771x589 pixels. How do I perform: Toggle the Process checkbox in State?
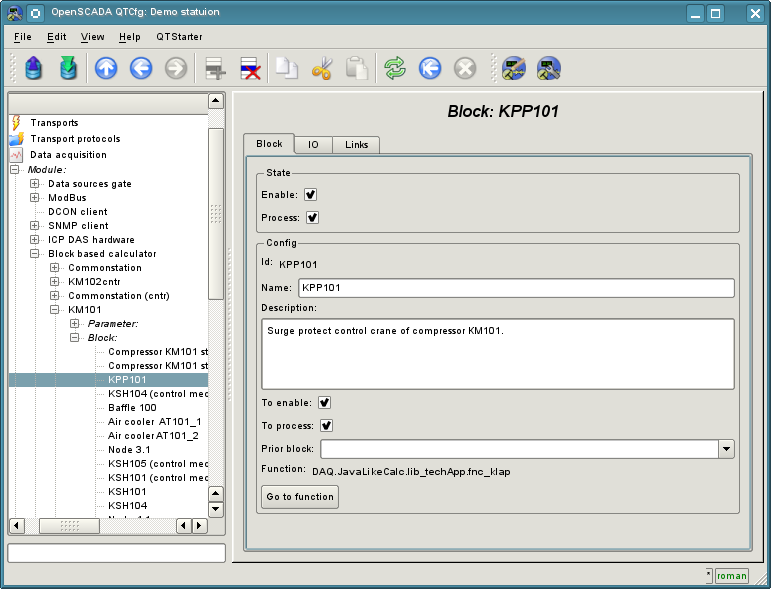tap(312, 217)
